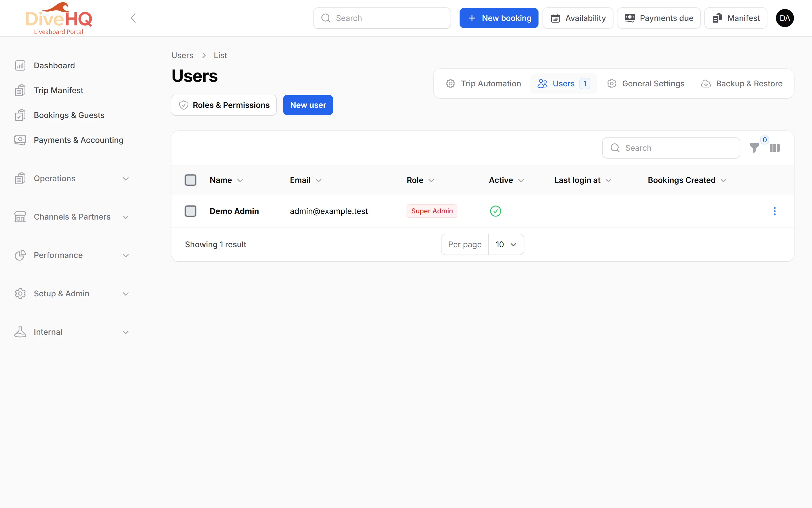Click the green active check for Demo Admin

(495, 211)
